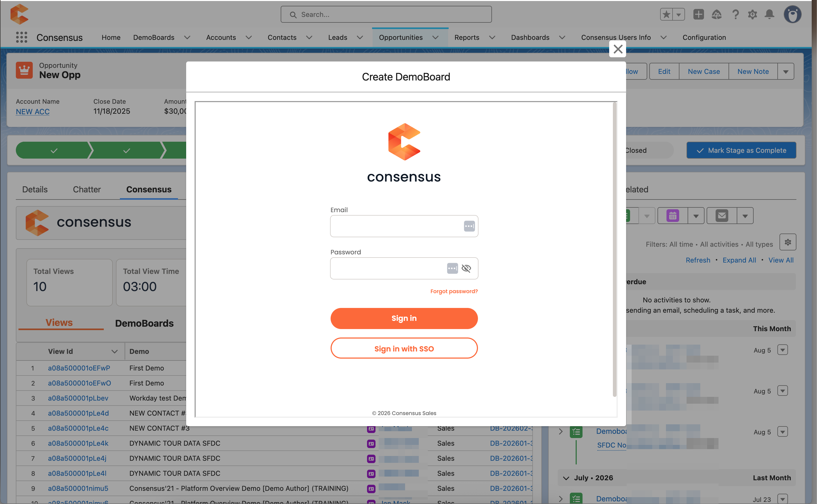817x504 pixels.
Task: Select the Views sub-tab
Action: pos(59,323)
